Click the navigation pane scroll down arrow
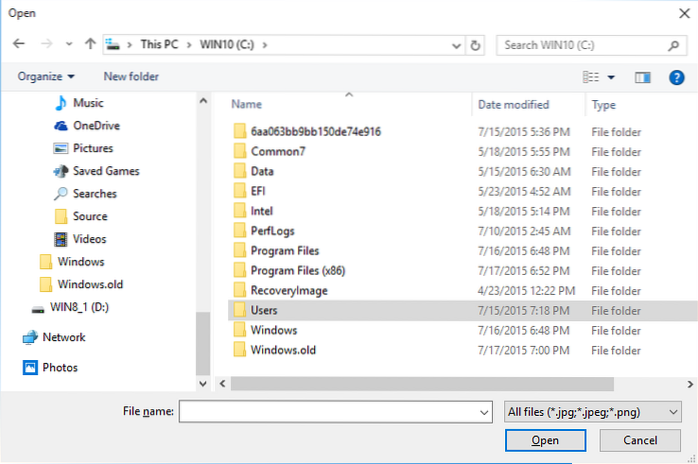This screenshot has width=698, height=464. point(203,383)
